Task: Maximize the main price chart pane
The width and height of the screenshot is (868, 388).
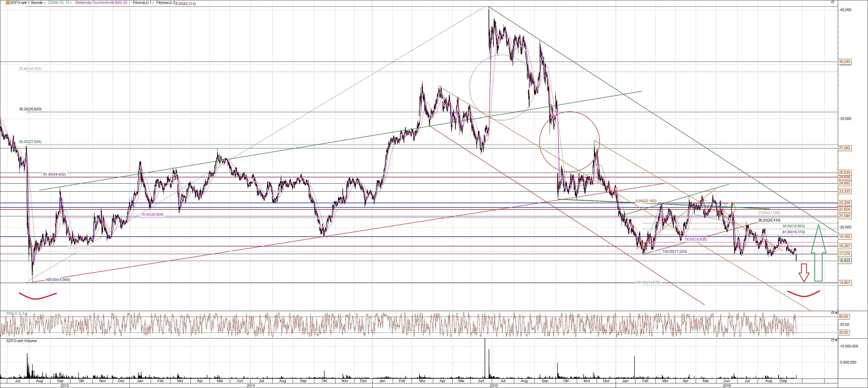Action: pyautogui.click(x=833, y=2)
